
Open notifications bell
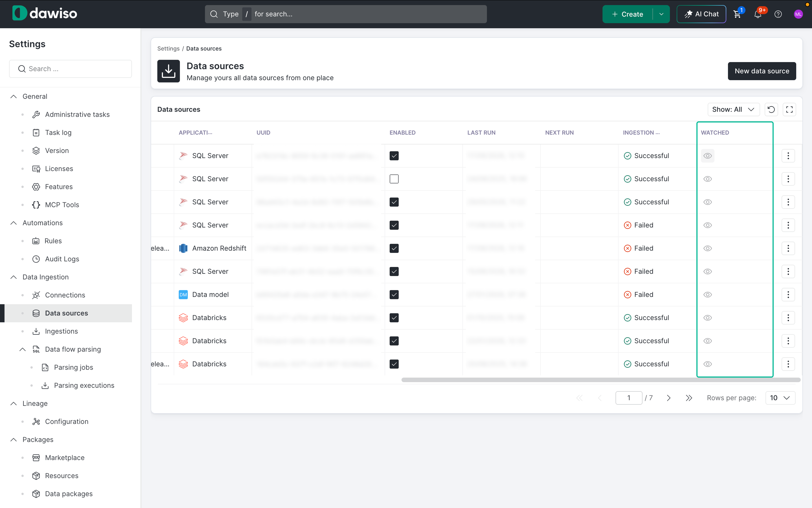click(x=758, y=14)
